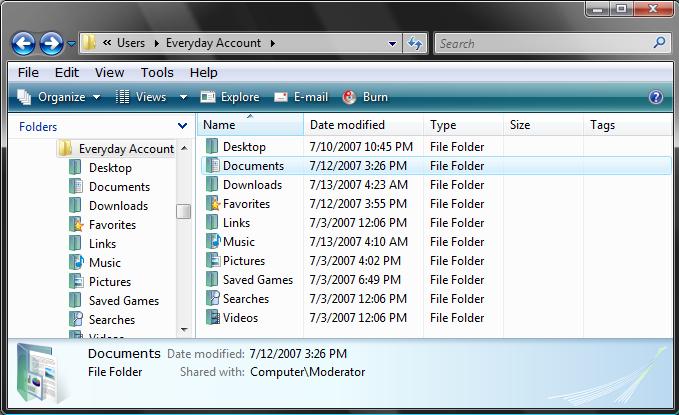This screenshot has width=679, height=415.
Task: Open the Views dropdown arrow
Action: coord(183,97)
